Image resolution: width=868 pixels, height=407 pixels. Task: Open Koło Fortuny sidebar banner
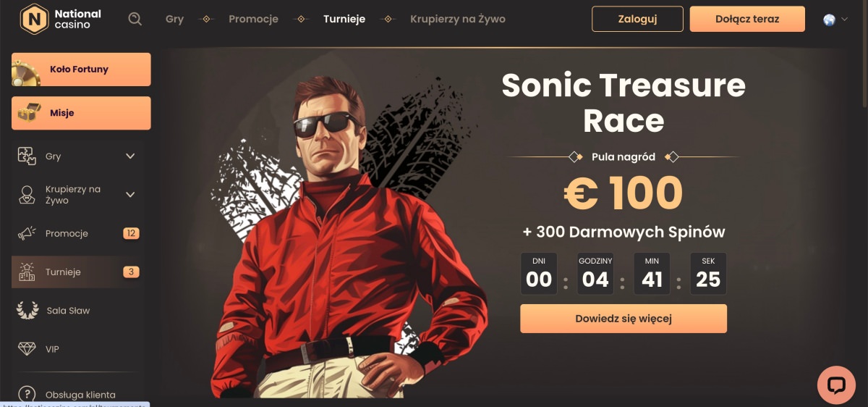81,70
